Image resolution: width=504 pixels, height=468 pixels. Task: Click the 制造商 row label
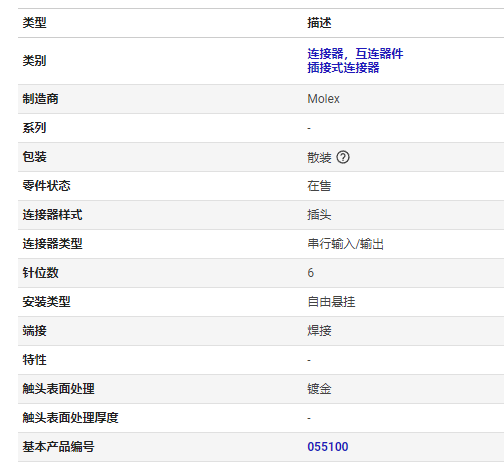pos(40,99)
